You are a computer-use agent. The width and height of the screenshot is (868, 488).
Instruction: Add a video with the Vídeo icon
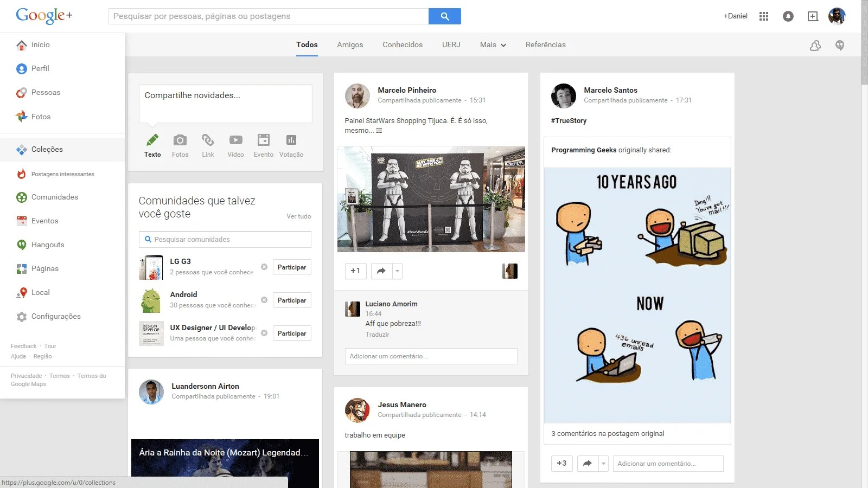pos(236,140)
